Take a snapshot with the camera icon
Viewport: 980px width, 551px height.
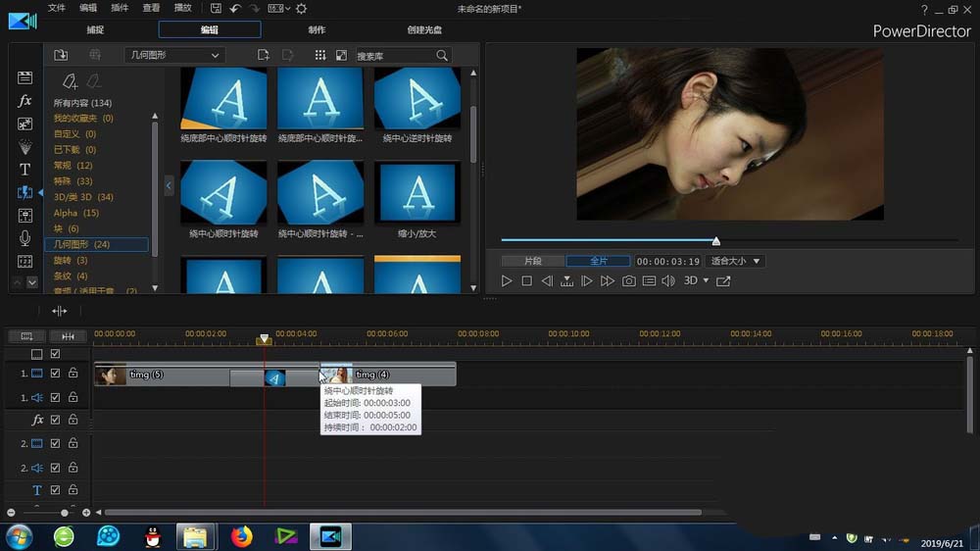(x=628, y=281)
